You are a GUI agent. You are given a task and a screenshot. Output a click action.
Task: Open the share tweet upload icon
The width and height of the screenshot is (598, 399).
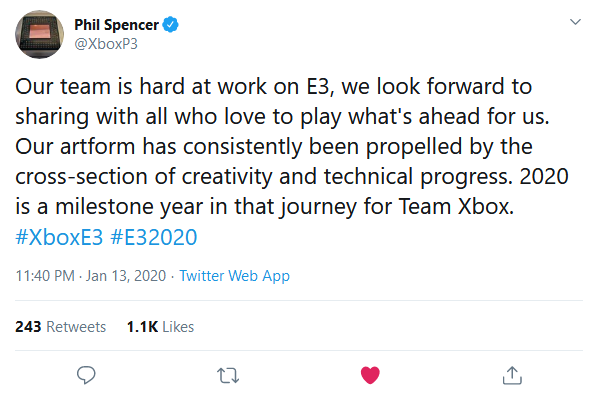(x=512, y=375)
